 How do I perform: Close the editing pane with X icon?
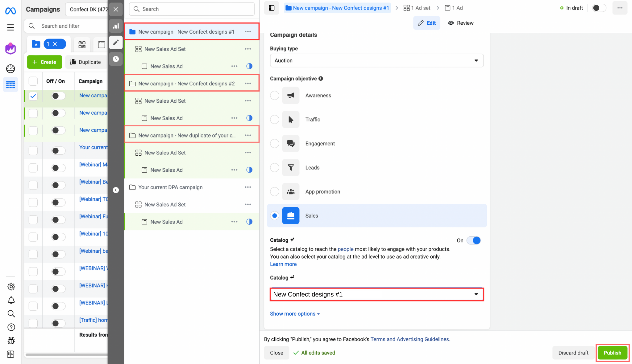116,10
